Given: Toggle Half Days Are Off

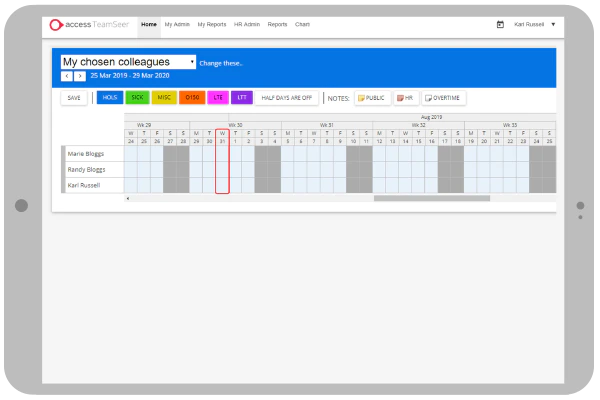Looking at the screenshot, I should (287, 98).
